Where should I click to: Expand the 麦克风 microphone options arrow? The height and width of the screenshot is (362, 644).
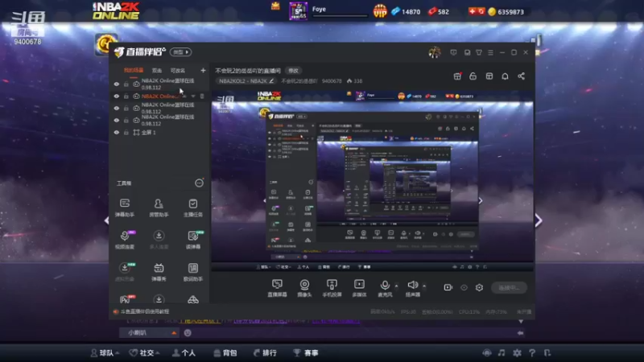(396, 286)
